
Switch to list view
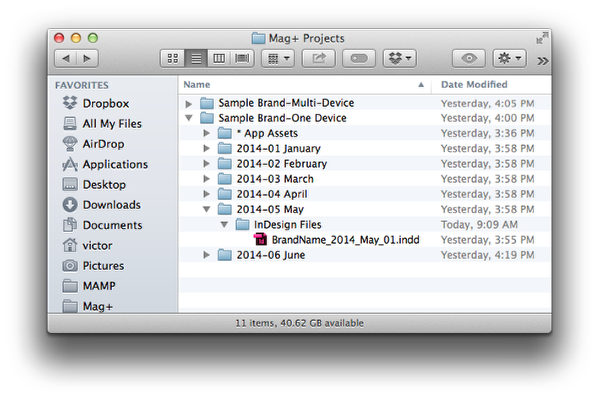coord(196,59)
